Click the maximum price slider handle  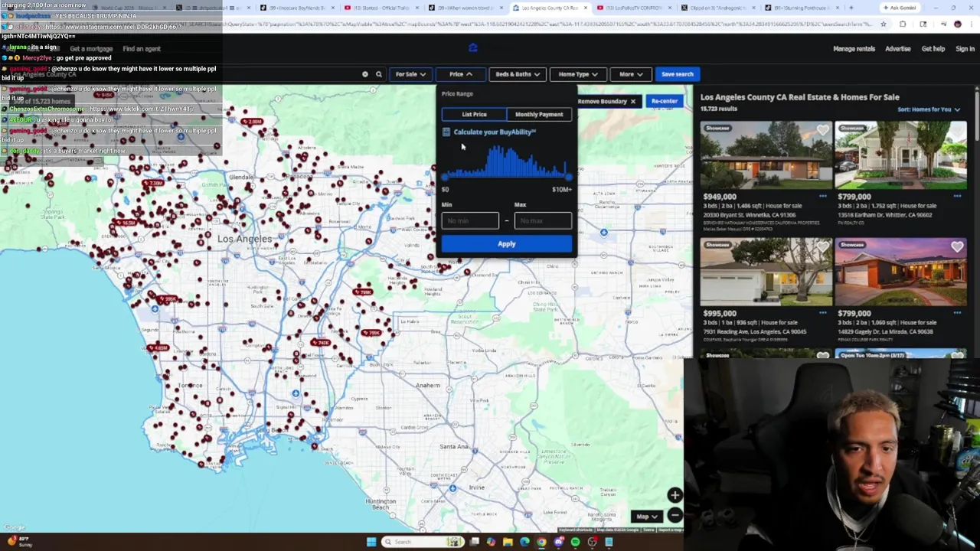[x=568, y=178]
